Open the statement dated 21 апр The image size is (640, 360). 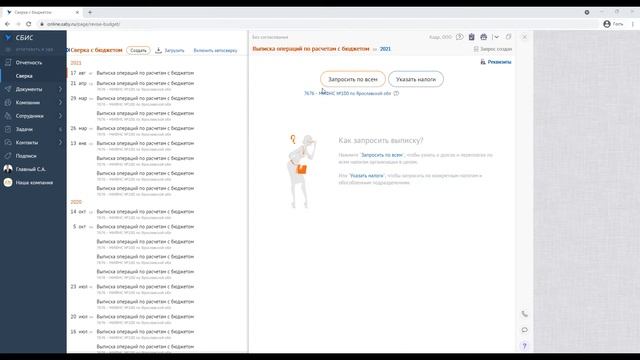157,86
